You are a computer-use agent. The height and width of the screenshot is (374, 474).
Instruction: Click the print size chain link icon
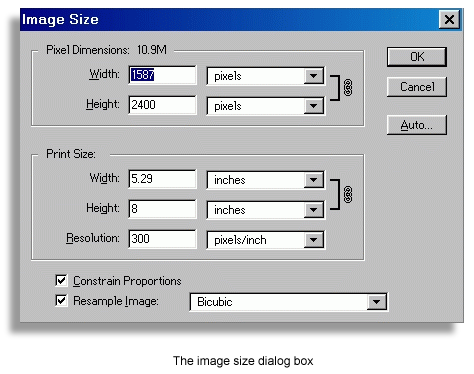coord(348,194)
